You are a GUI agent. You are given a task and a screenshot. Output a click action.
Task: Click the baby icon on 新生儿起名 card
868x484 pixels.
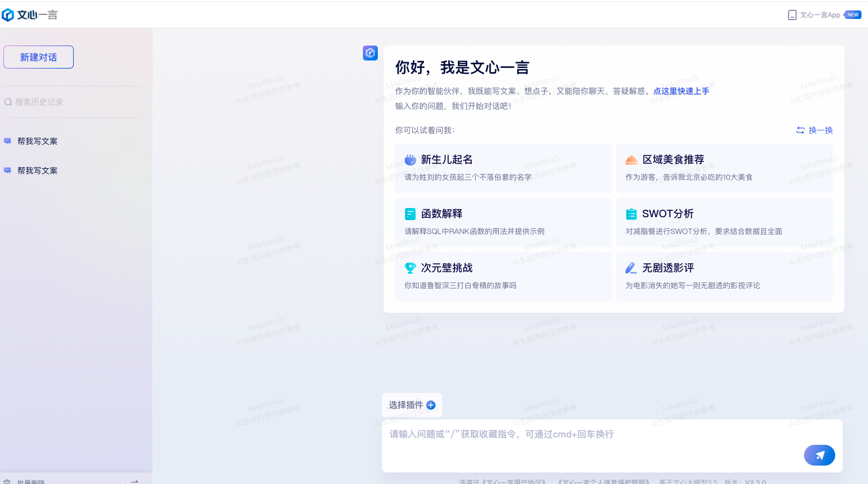[x=410, y=160]
